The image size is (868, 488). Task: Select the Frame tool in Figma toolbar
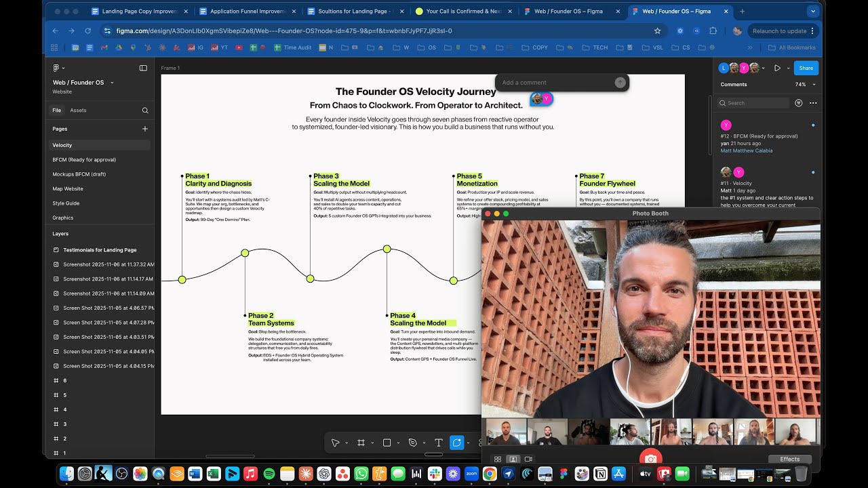[x=361, y=443]
